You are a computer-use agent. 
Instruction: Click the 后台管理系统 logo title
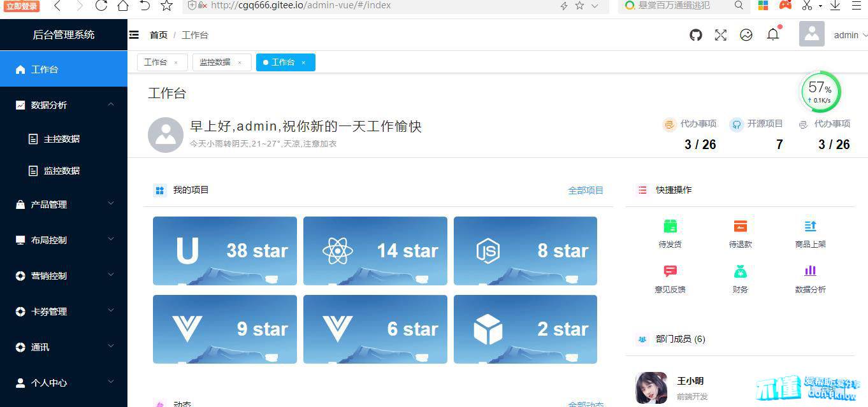point(64,35)
